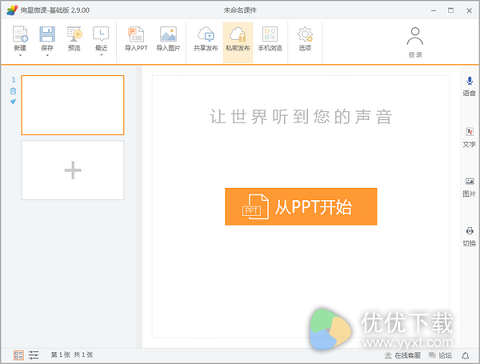Image resolution: width=480 pixels, height=364 pixels.
Task: Switch to thumbnail view in status bar
Action: [18, 355]
